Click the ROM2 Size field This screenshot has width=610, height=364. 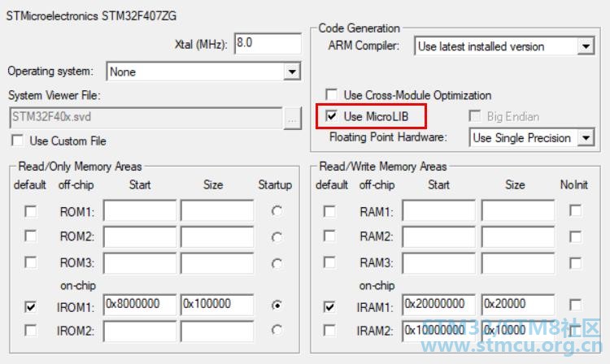tap(217, 237)
